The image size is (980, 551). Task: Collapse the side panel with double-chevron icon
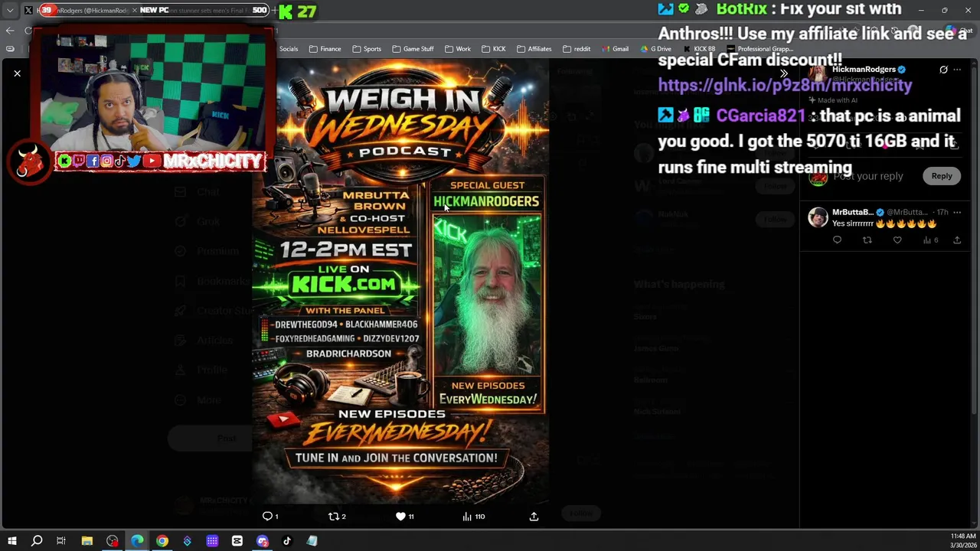pos(784,73)
